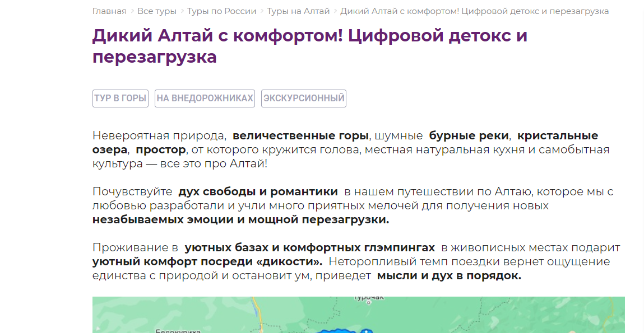Image resolution: width=644 pixels, height=333 pixels.
Task: Click bold phrase уютных базах и комфортных глэмпингах
Action: [309, 248]
